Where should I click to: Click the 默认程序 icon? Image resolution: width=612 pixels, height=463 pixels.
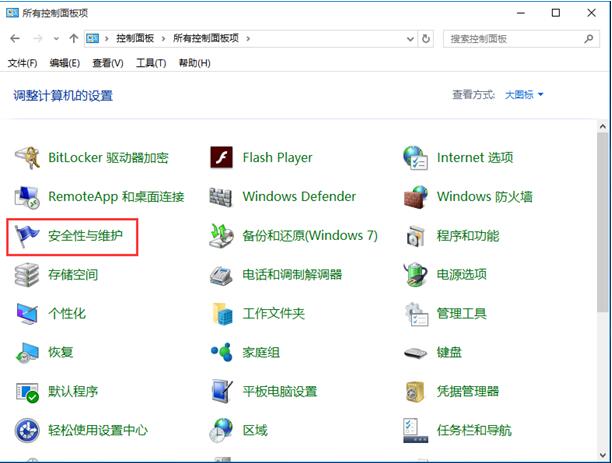pos(27,392)
